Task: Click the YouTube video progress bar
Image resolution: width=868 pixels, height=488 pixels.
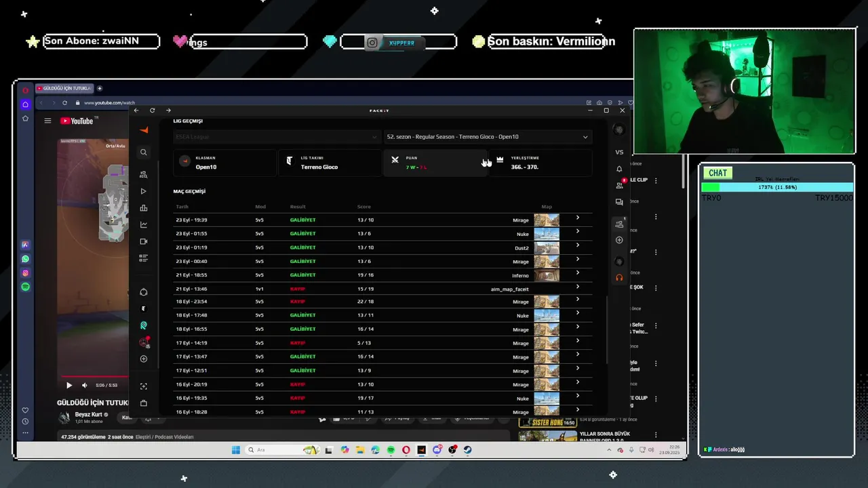Action: tap(94, 376)
